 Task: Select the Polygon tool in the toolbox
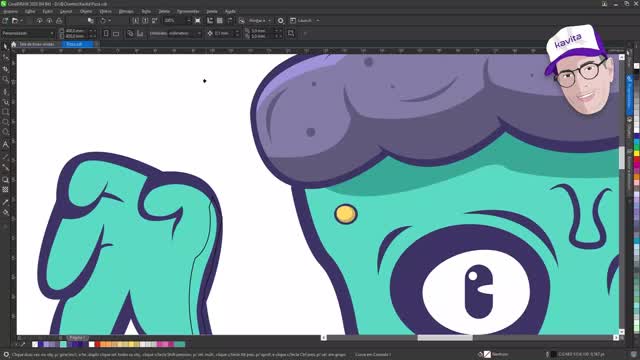5,132
